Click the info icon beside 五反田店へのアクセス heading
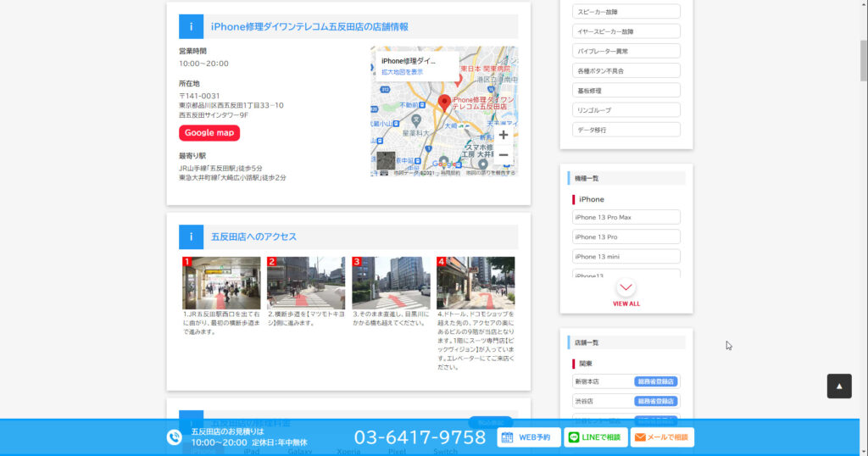This screenshot has height=456, width=868. point(191,236)
